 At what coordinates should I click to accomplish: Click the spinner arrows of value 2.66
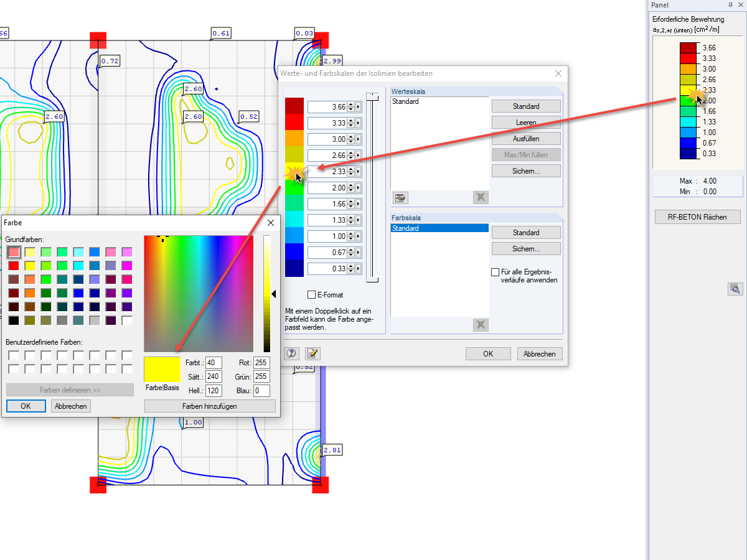(351, 156)
